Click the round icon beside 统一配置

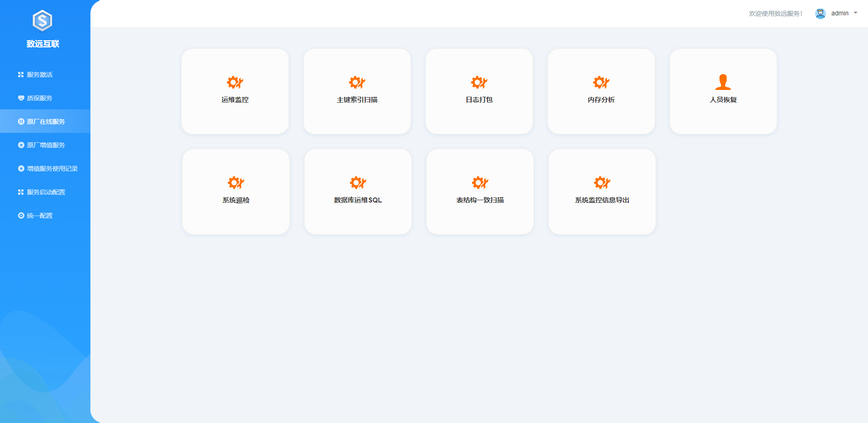pos(21,216)
